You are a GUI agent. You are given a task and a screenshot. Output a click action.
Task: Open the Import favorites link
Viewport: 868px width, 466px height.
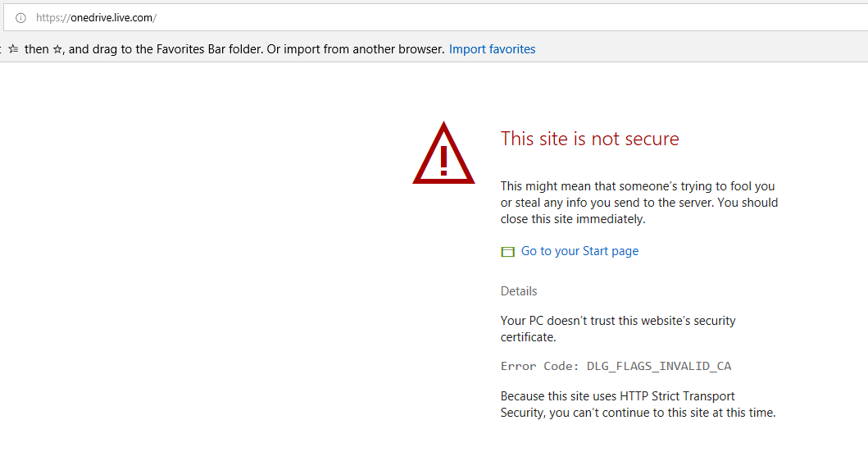point(492,49)
